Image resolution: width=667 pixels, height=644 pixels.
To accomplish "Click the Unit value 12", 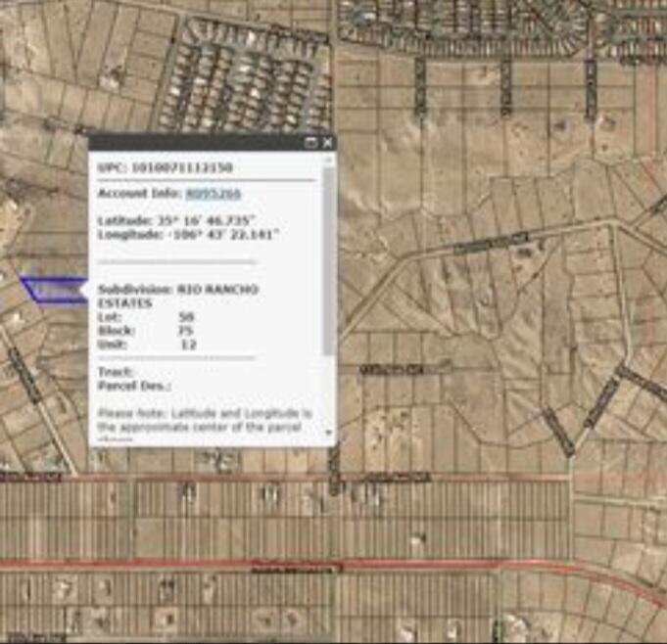I will [x=188, y=345].
